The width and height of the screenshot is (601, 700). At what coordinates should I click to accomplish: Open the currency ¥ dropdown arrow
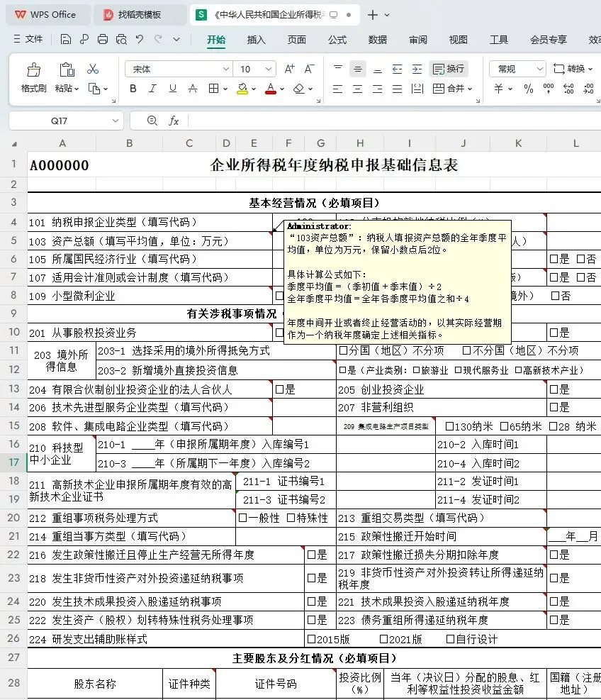coord(510,89)
